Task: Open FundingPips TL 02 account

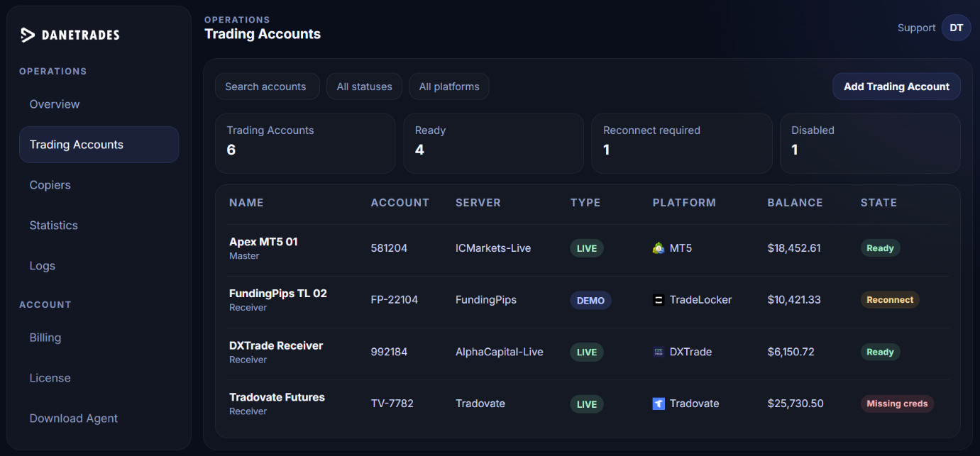Action: (277, 294)
